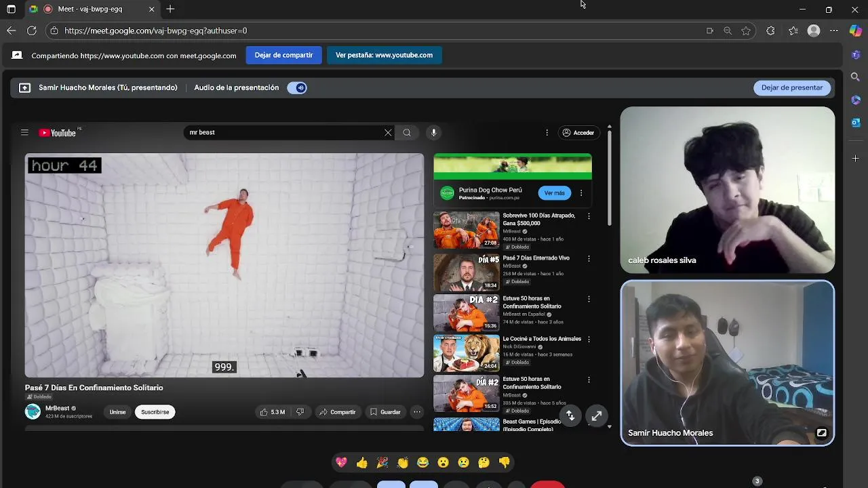Open Sobrevive 100 Días Atrapado thumbnail

click(466, 230)
